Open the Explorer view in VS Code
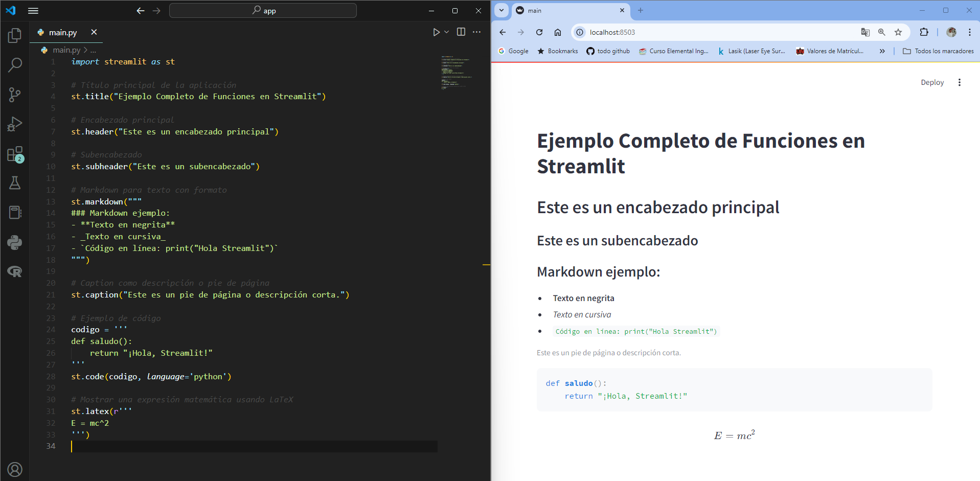Screen dimensions: 980x481 click(15, 35)
